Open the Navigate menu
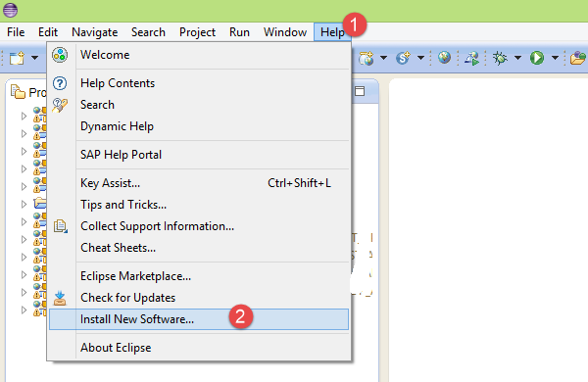Viewport: 588px width, 382px height. pos(95,32)
